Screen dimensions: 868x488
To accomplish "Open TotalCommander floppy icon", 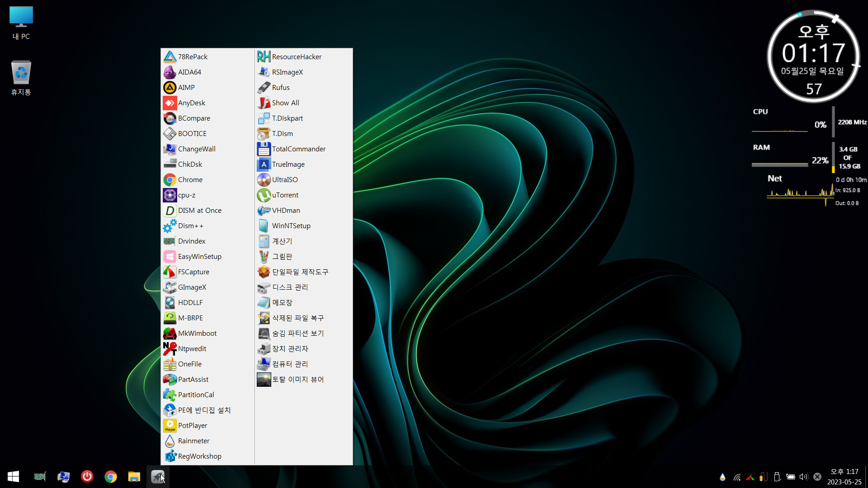I will (x=264, y=149).
